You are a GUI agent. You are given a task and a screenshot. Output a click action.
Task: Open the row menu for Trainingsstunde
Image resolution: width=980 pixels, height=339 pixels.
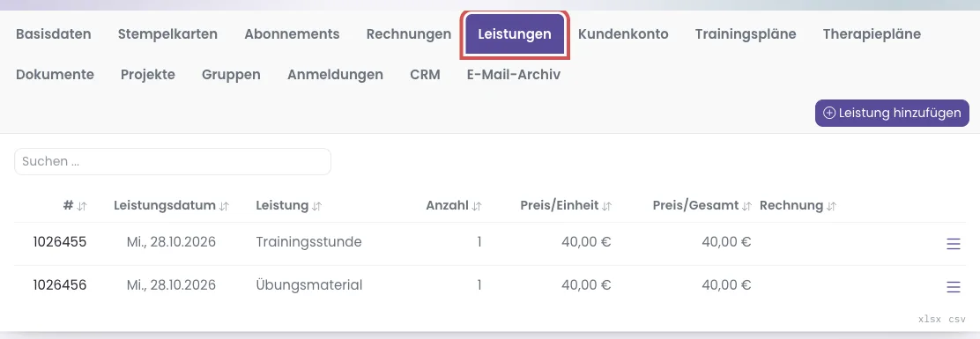point(954,244)
